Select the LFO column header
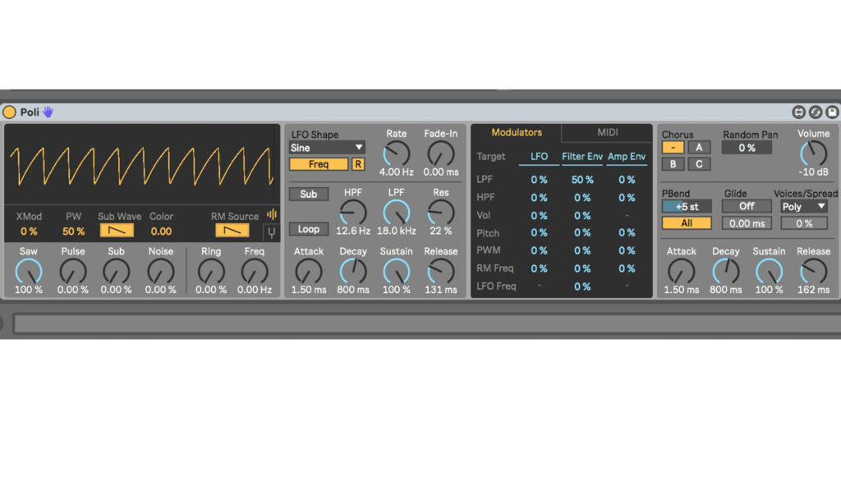Screen dimensions: 841x504 [x=539, y=157]
